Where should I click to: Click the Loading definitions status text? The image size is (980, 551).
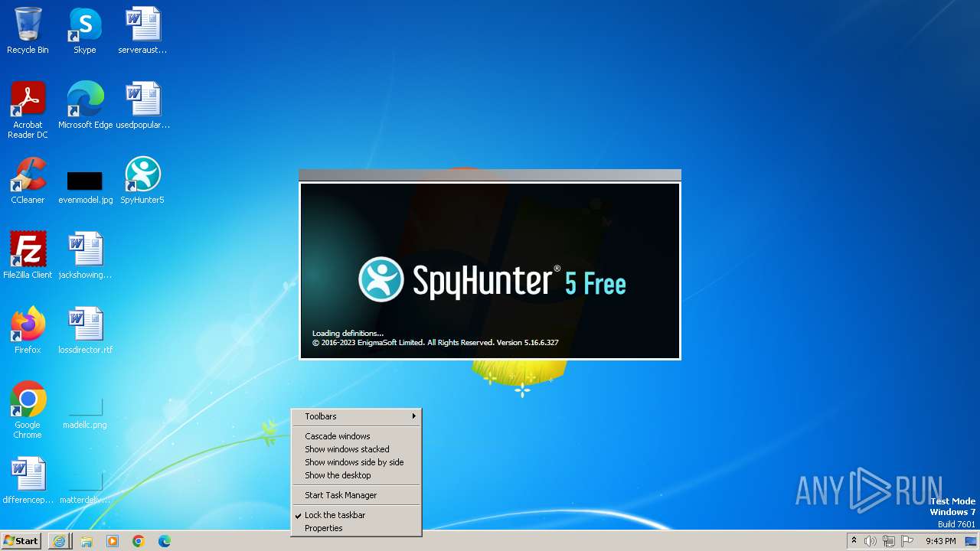pyautogui.click(x=348, y=334)
